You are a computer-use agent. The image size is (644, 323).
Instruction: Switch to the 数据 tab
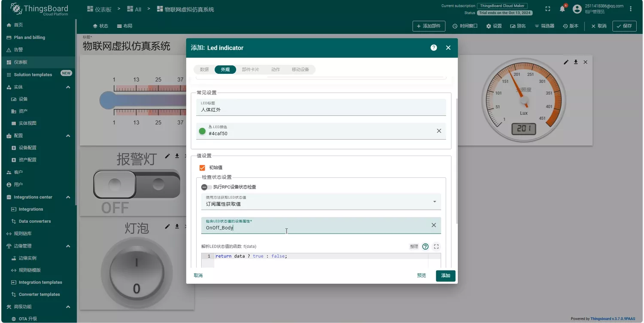click(204, 70)
